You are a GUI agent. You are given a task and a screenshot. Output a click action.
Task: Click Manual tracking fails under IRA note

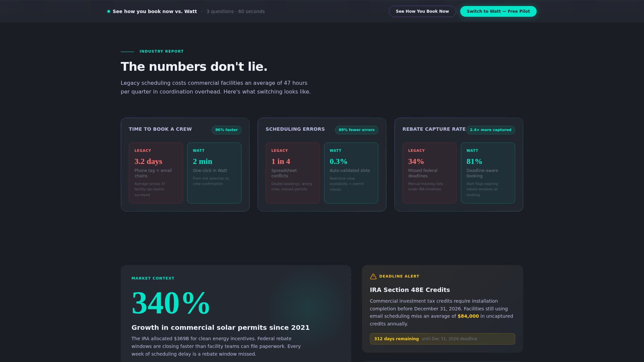(425, 187)
